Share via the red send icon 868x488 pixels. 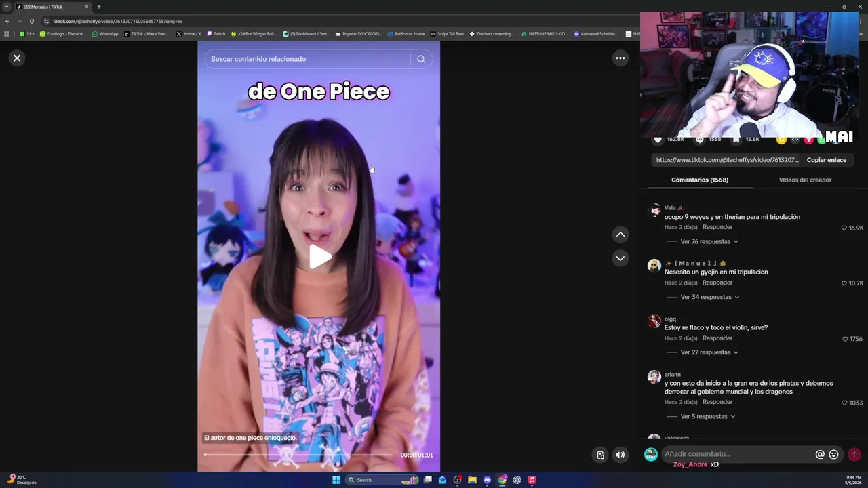click(808, 140)
